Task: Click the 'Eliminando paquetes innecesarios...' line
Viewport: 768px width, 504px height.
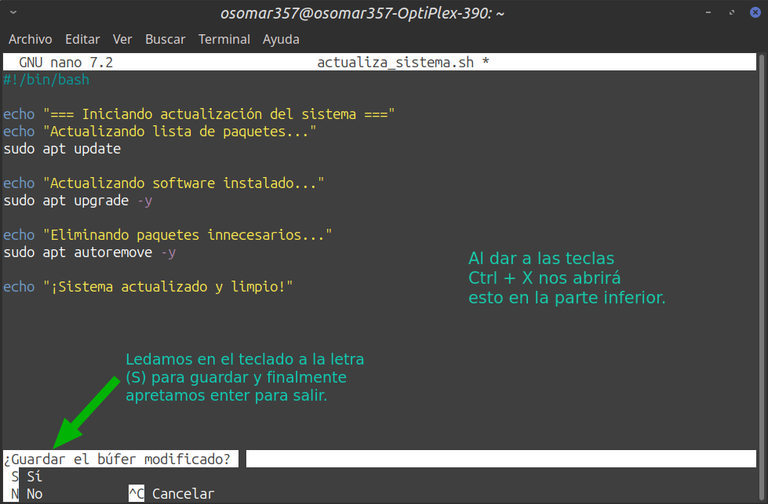Action: (168, 235)
